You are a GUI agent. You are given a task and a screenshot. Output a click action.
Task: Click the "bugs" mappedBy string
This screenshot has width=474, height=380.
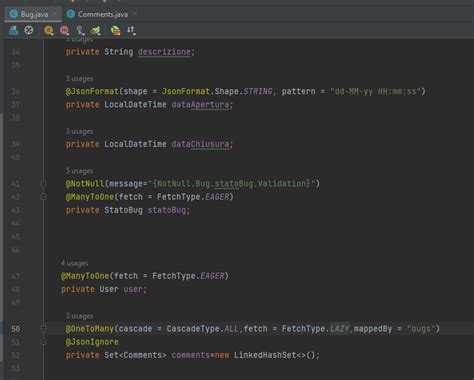click(421, 329)
